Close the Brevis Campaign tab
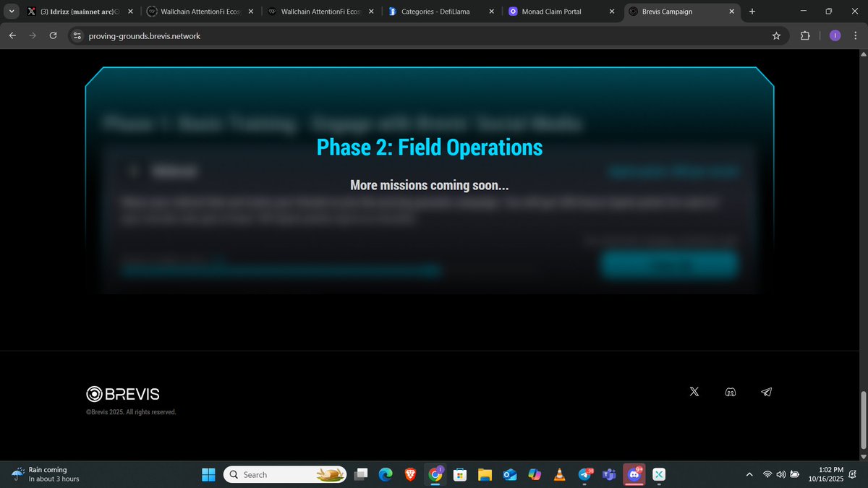 732,12
